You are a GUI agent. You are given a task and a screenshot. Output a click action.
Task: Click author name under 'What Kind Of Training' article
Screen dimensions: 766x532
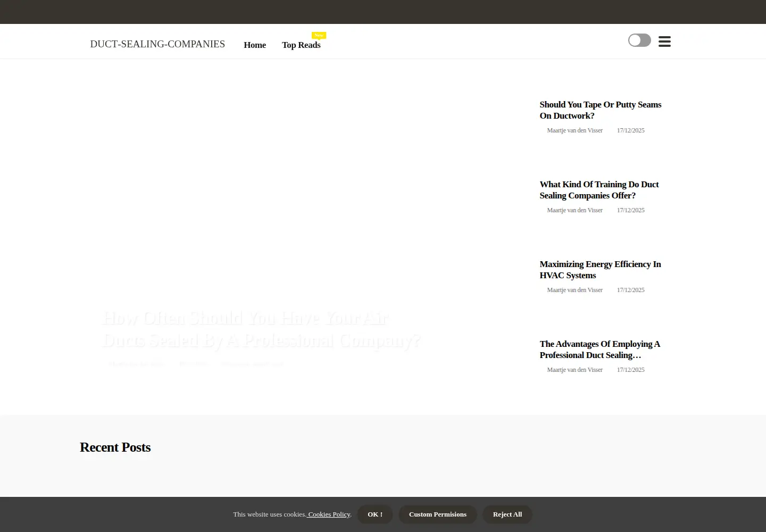pos(574,210)
